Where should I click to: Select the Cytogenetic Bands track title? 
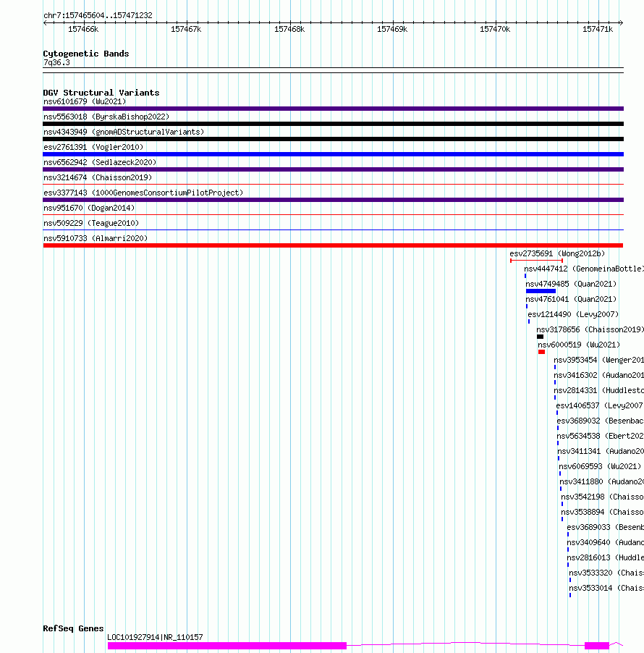(86, 54)
